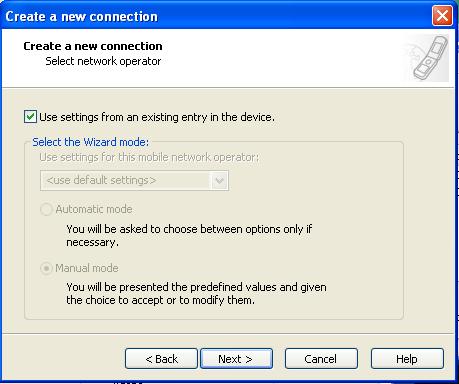459x384 pixels.
Task: Select the Automatic mode radio button
Action: pyautogui.click(x=46, y=209)
